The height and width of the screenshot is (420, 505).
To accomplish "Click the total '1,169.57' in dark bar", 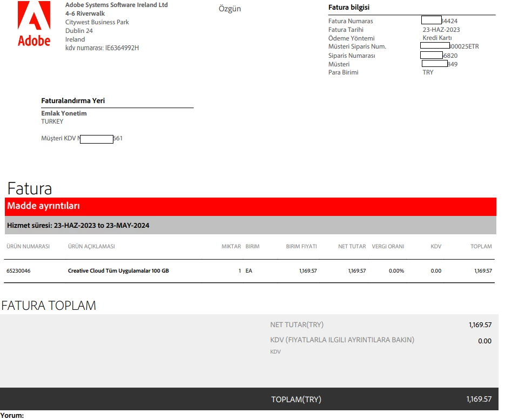I will click(x=479, y=399).
